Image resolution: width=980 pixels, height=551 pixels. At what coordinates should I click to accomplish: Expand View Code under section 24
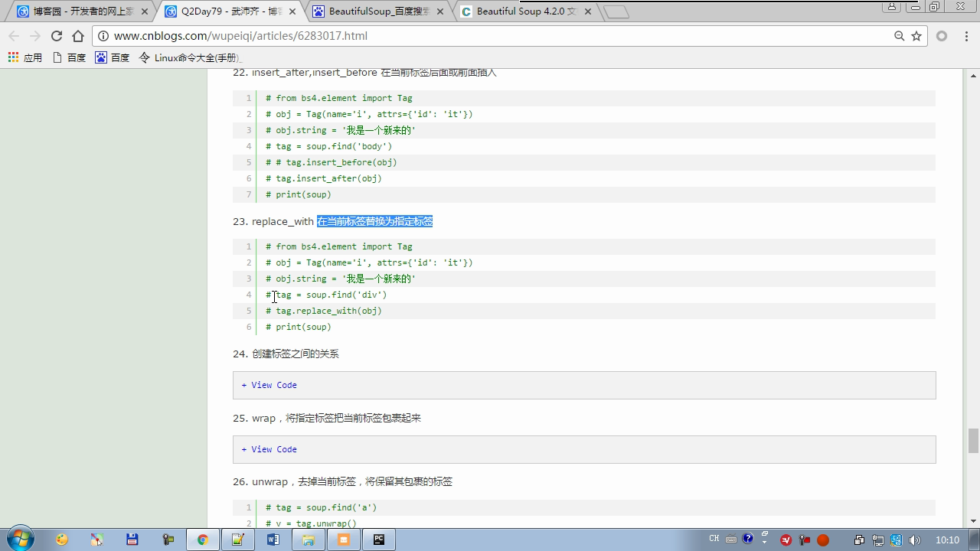pos(269,385)
